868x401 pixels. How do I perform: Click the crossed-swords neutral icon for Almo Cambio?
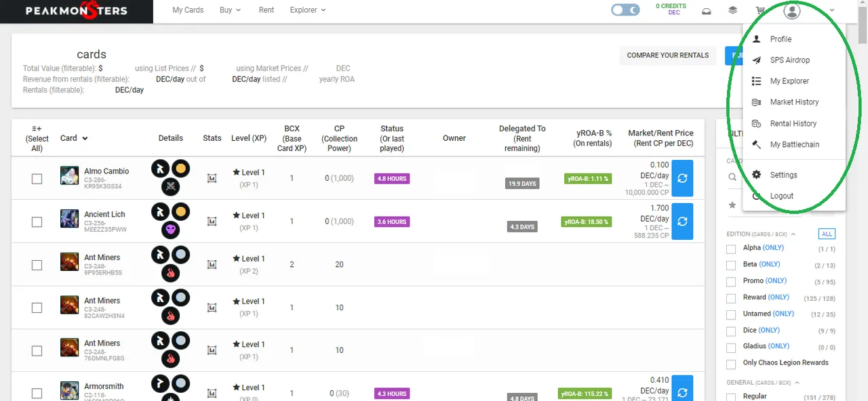click(170, 188)
